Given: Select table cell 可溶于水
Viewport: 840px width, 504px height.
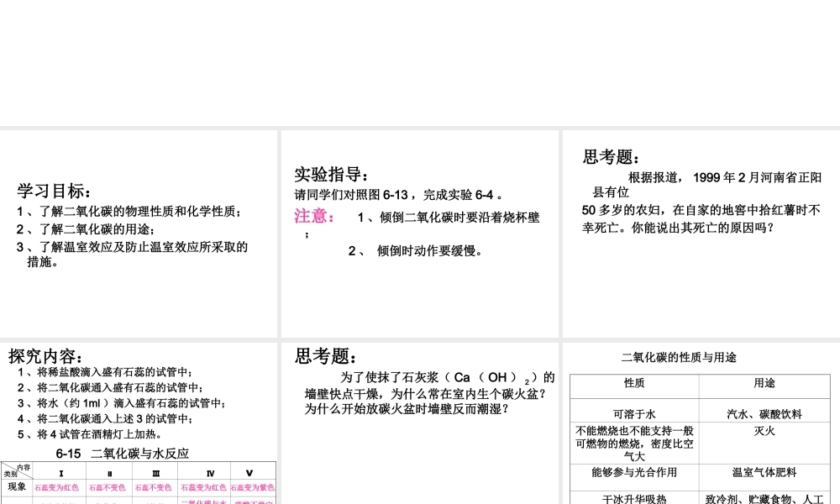Looking at the screenshot, I should (x=634, y=414).
